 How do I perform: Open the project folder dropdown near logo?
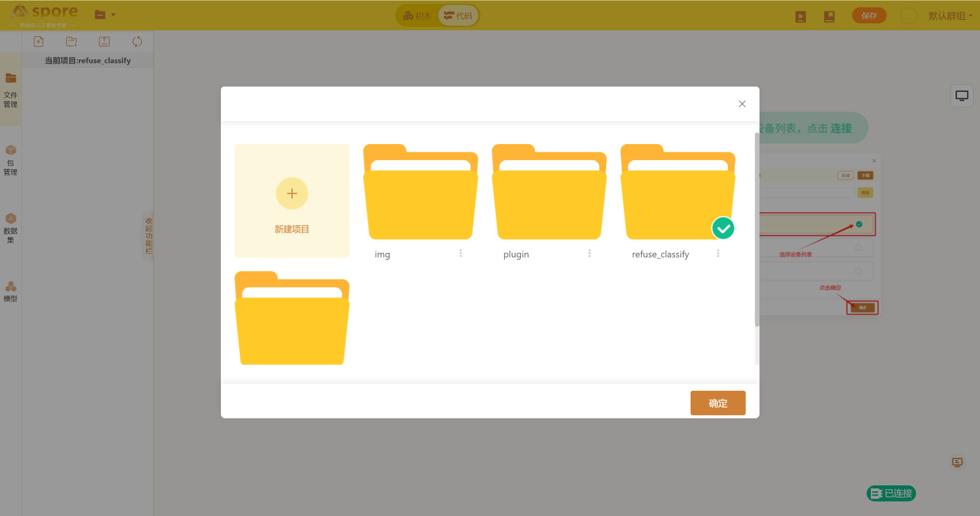105,15
